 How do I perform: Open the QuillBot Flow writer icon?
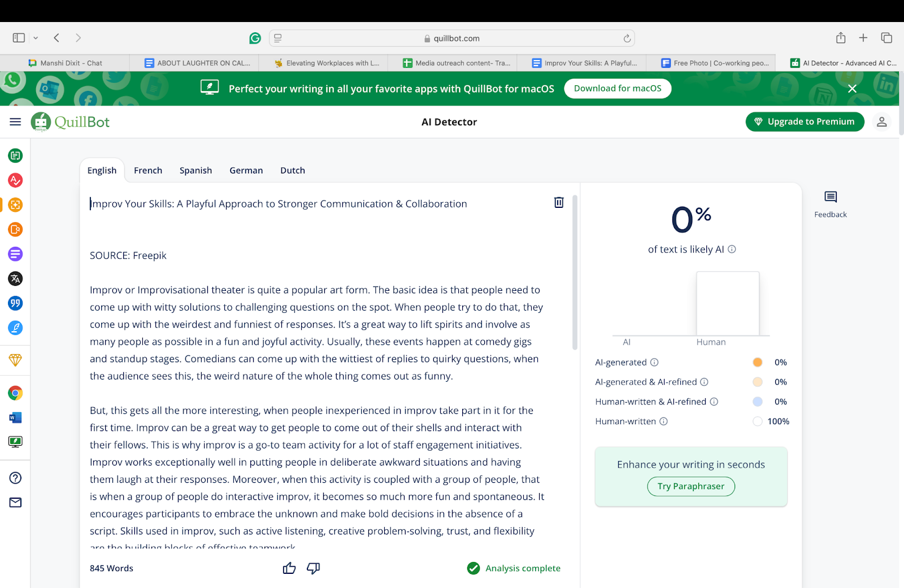[15, 328]
